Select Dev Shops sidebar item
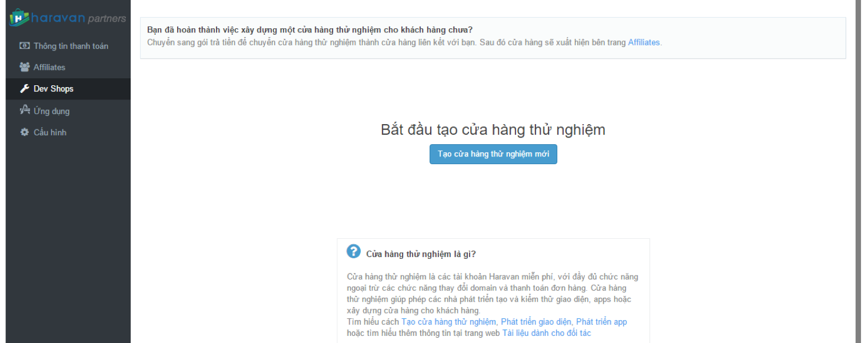The width and height of the screenshot is (868, 343). pyautogui.click(x=68, y=89)
